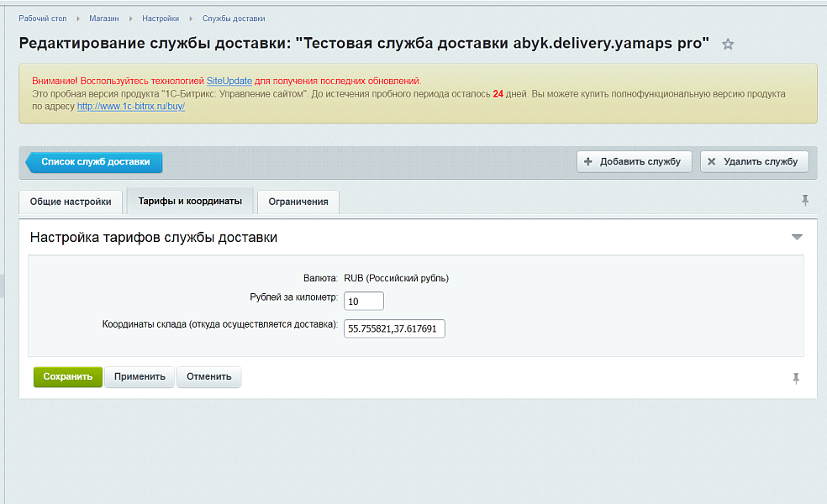Navigate to Рабочий стол breadcrumb
The width and height of the screenshot is (827, 504).
(42, 18)
